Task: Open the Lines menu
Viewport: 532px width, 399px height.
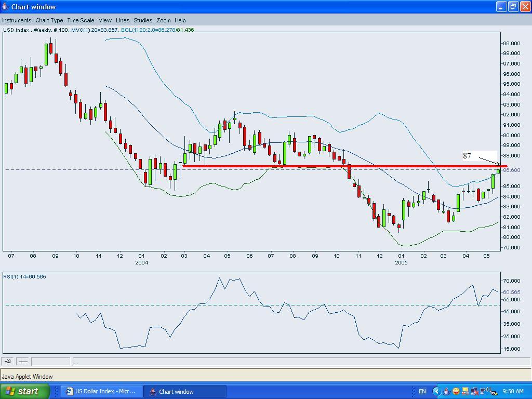Action: [x=123, y=20]
